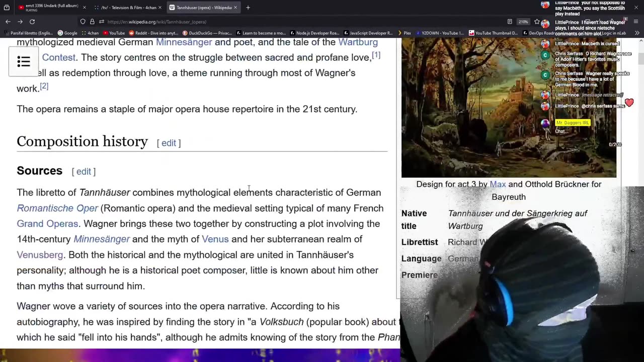
Task: Open the Venusberg article link
Action: click(x=40, y=255)
